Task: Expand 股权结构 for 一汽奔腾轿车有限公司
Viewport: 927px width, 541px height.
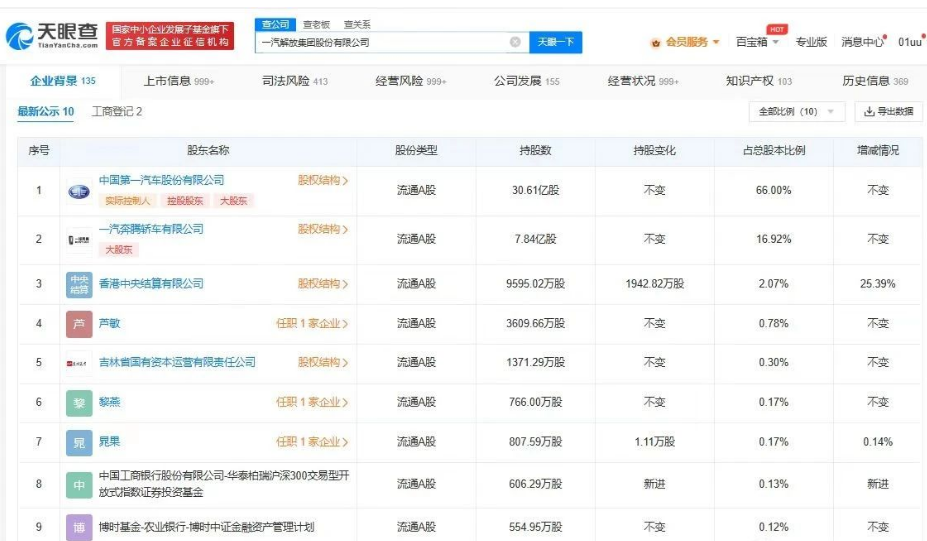Action: click(x=323, y=229)
